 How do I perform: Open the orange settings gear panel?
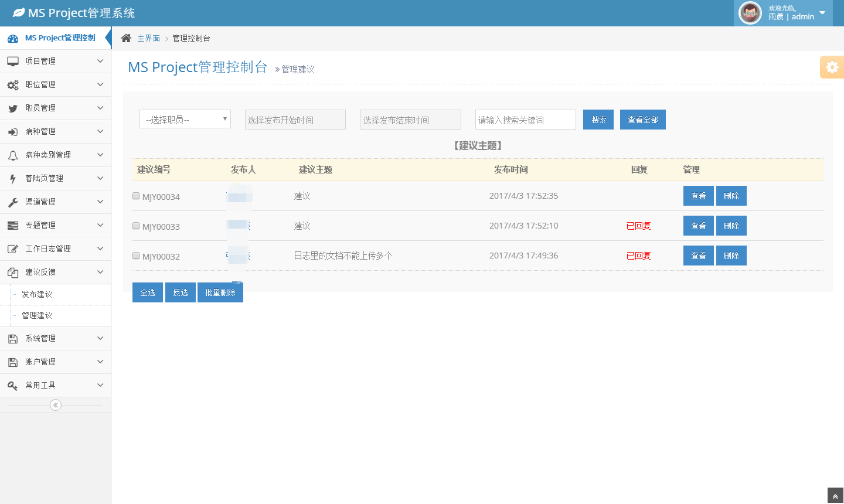[832, 67]
